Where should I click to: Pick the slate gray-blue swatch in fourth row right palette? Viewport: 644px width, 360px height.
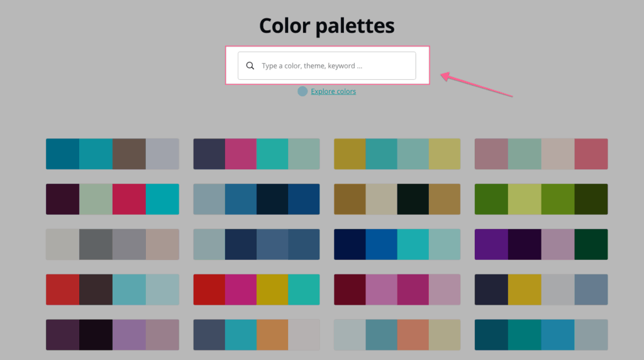pos(591,290)
